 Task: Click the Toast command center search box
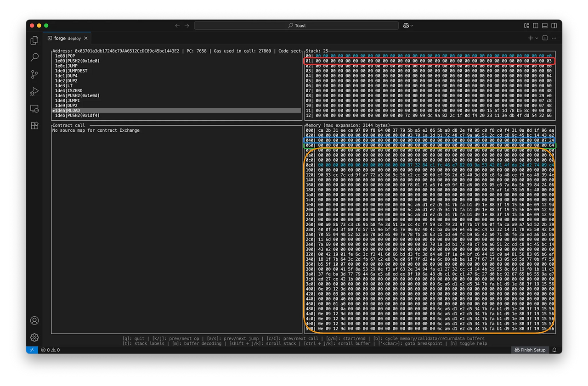(296, 26)
